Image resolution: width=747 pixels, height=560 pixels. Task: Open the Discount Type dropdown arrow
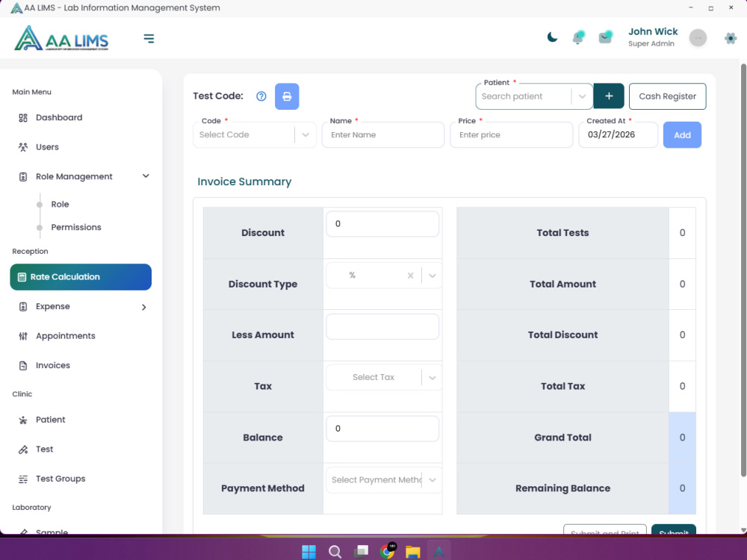pos(432,276)
